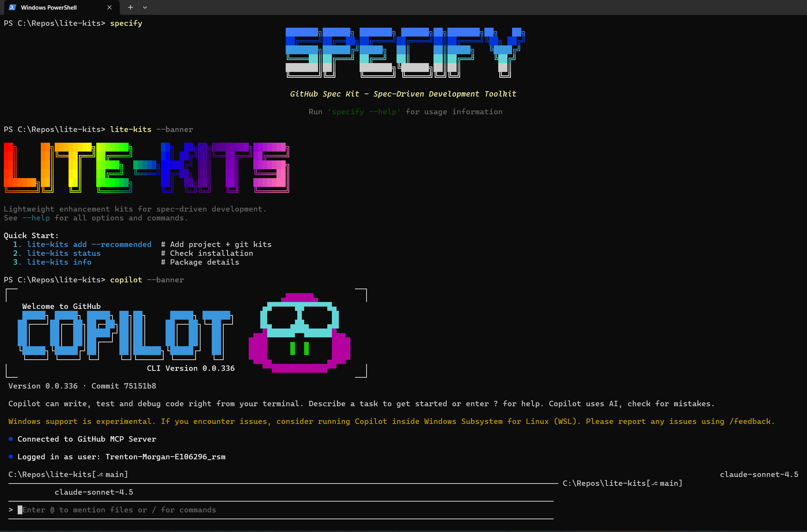
Task: Click the "# Add project + git kits" comment
Action: click(216, 244)
